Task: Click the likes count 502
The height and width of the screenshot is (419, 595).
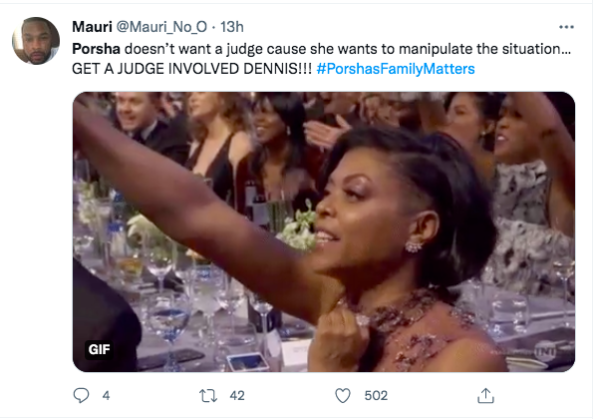Action: coord(376,396)
